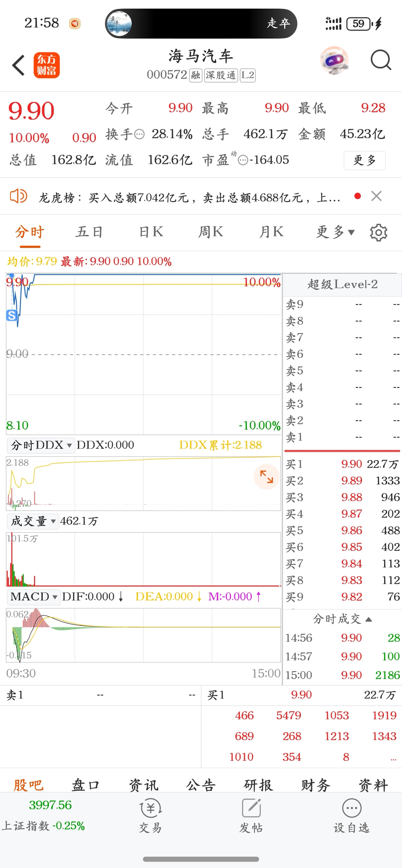Tap queue order value 5479
402x868 pixels.
click(x=289, y=716)
